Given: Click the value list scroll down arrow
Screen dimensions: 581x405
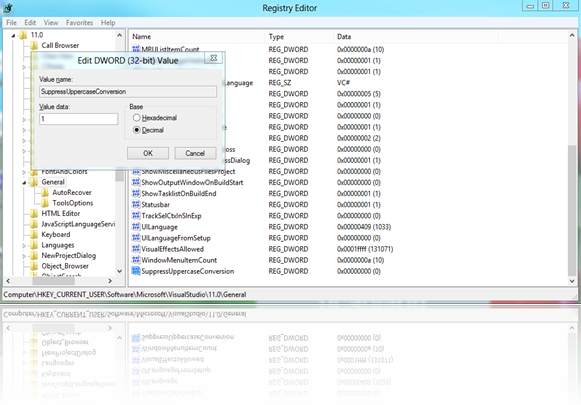Looking at the screenshot, I should coord(572,281).
